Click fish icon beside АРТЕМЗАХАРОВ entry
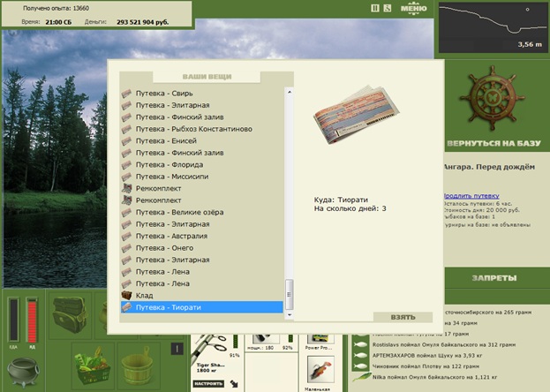 click(x=360, y=356)
